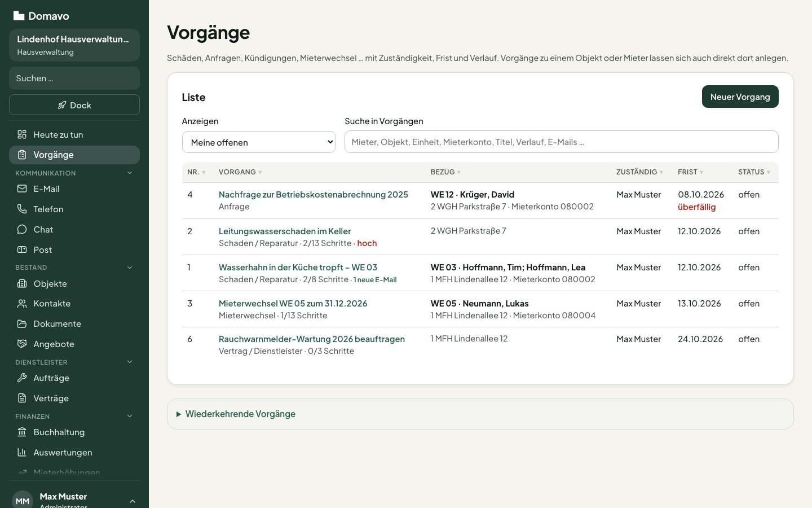Click the Objekte building icon

coord(22,283)
